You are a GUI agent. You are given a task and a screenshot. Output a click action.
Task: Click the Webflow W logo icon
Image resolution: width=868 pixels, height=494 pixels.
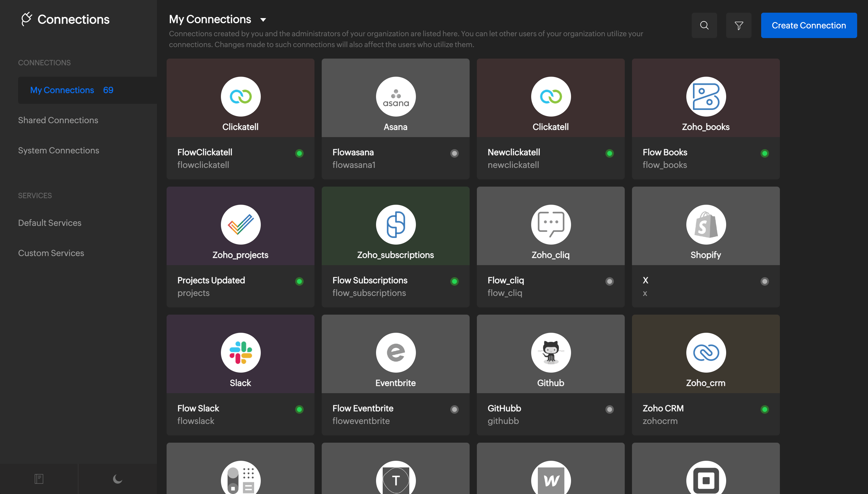pos(551,477)
